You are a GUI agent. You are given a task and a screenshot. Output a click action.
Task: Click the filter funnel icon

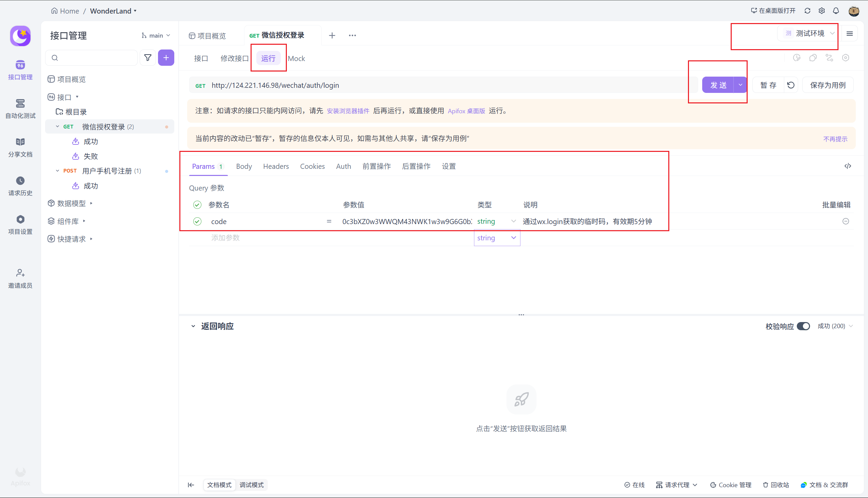(x=148, y=58)
